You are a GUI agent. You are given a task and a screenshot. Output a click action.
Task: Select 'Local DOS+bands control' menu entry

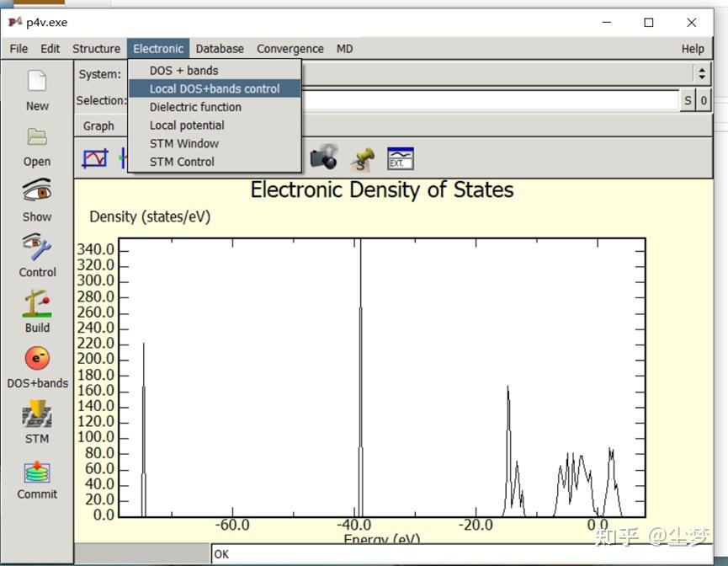point(215,88)
